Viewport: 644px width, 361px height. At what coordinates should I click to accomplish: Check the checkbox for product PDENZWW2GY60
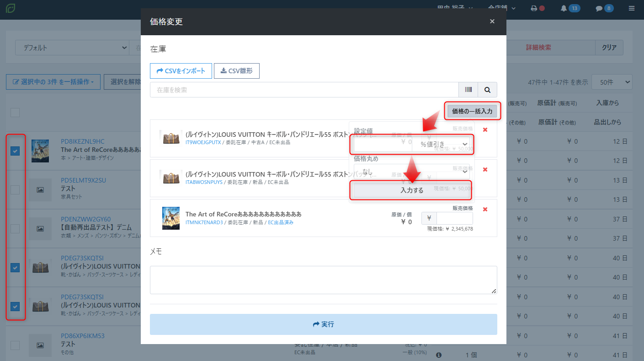tap(15, 229)
